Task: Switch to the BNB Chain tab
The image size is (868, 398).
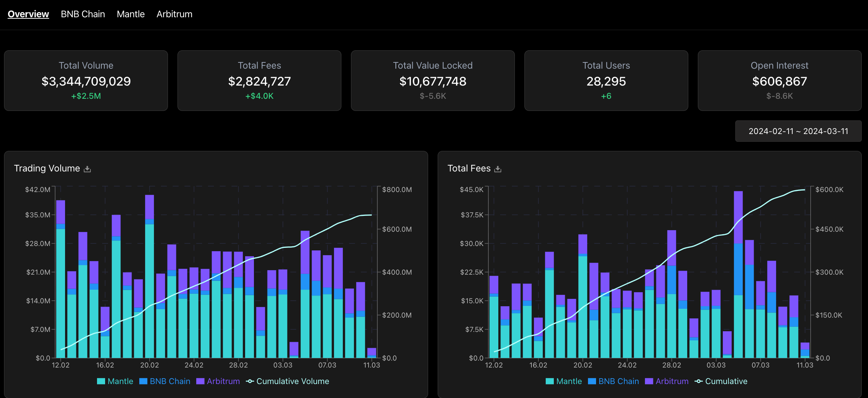Action: click(x=83, y=14)
